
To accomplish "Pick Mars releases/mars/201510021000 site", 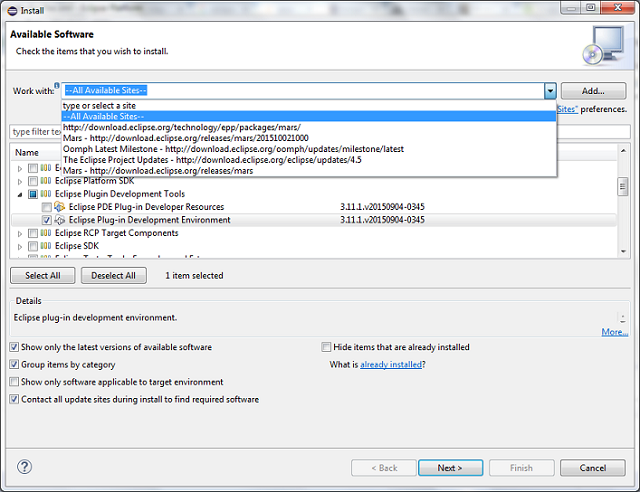I will coord(309,138).
